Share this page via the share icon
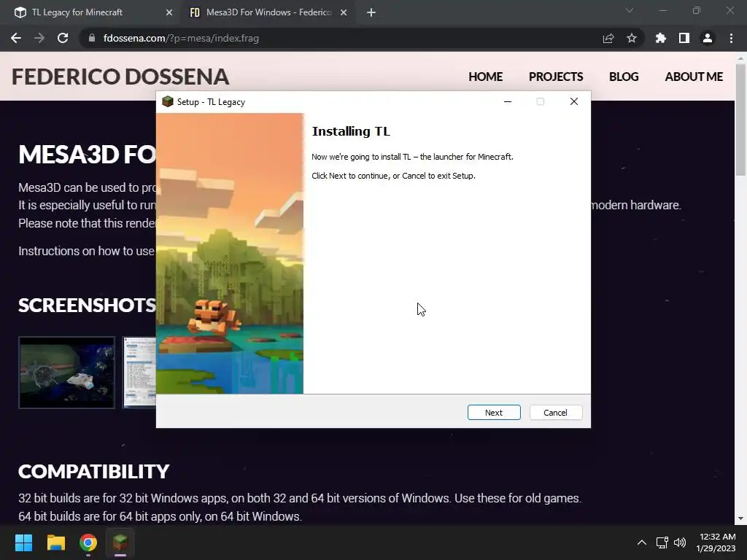 pyautogui.click(x=608, y=38)
